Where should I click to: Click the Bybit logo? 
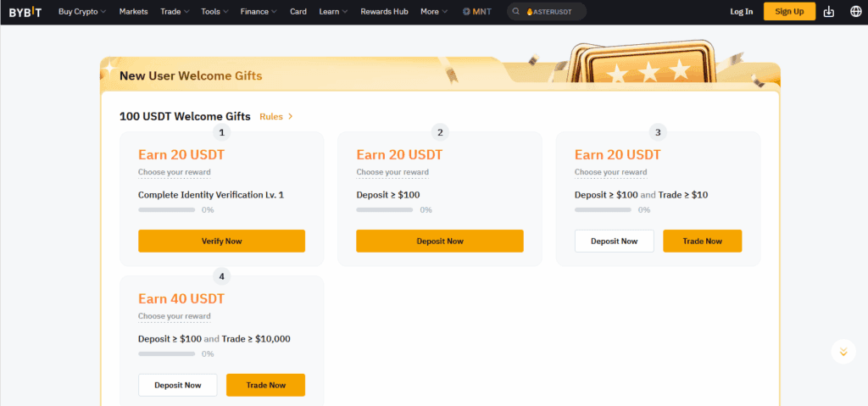[x=25, y=12]
